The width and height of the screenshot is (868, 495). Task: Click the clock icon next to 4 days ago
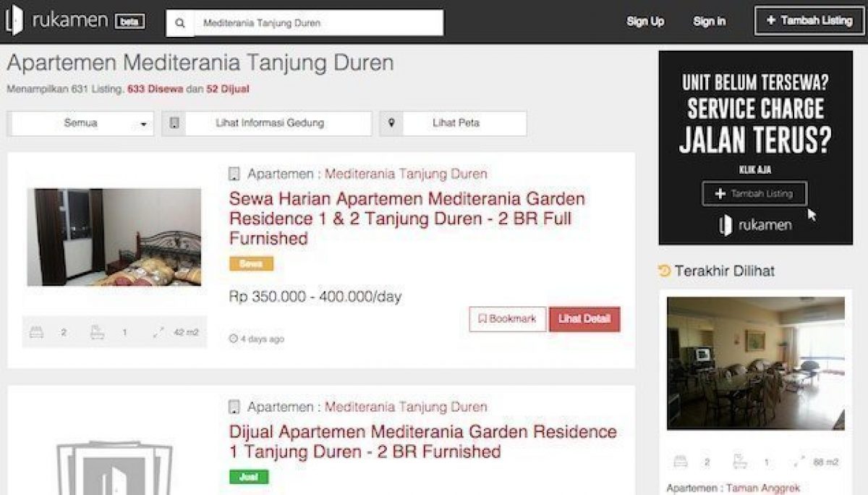pos(233,339)
